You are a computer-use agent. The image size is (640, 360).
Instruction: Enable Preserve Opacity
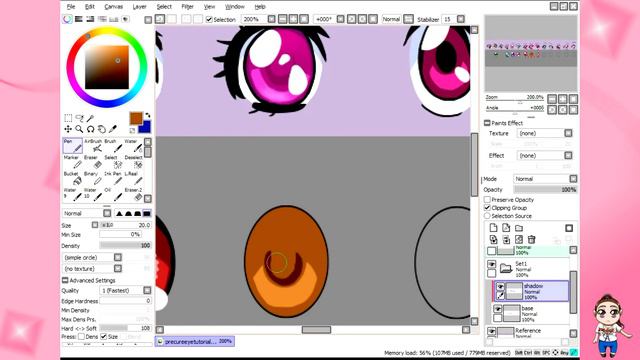(x=487, y=200)
